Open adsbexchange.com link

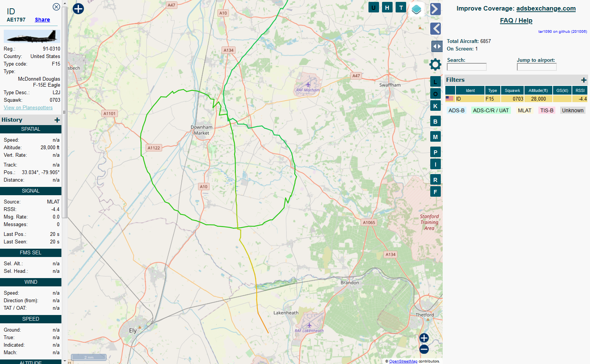546,8
